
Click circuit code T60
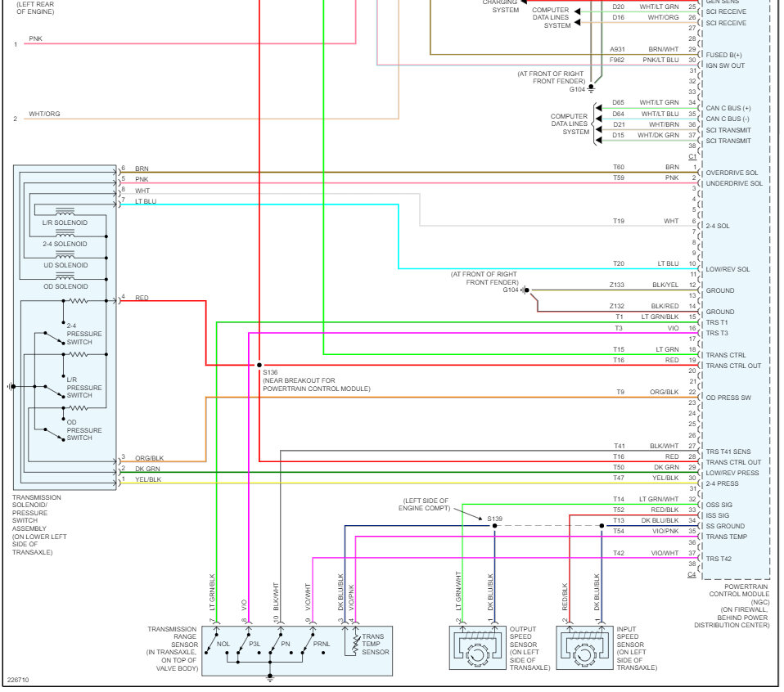click(619, 167)
